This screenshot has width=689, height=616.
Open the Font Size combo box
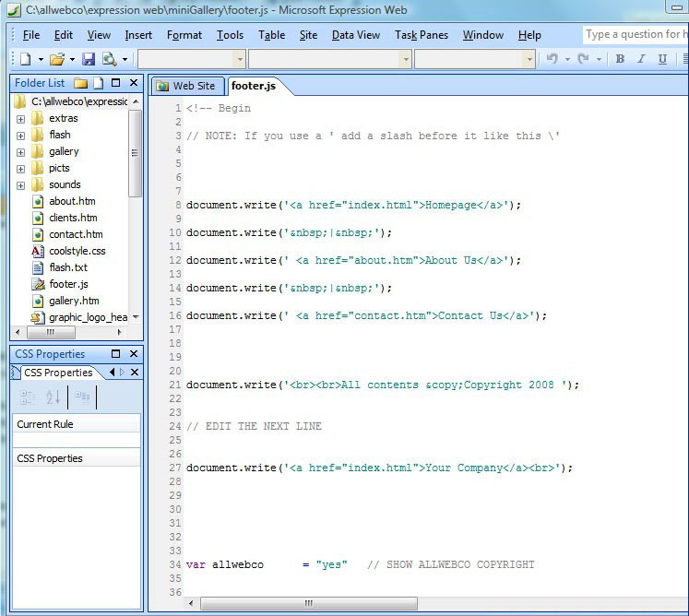[475, 59]
